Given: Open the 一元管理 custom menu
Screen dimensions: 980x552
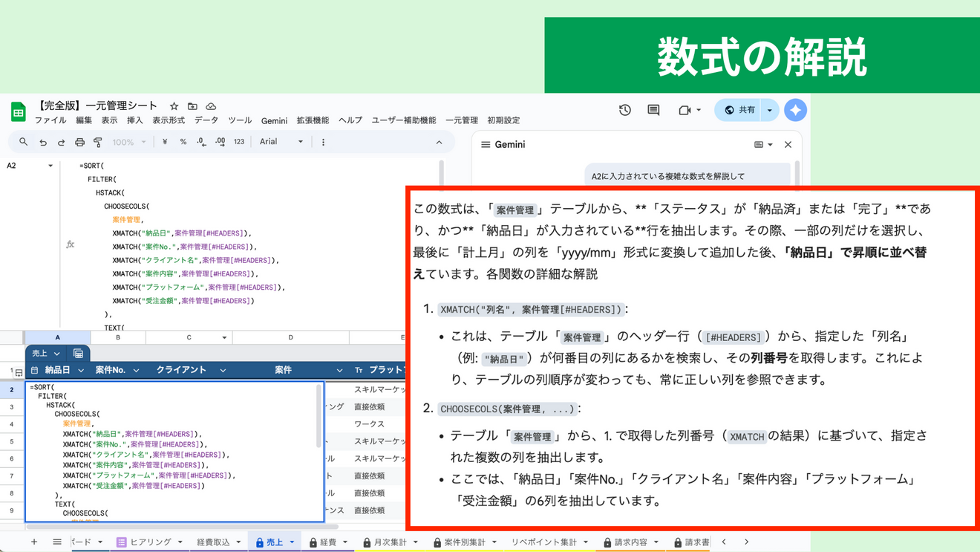Looking at the screenshot, I should (x=462, y=120).
